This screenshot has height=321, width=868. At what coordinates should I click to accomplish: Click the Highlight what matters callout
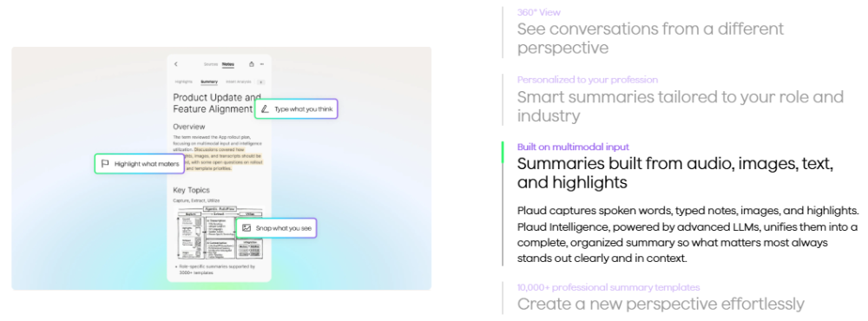[140, 164]
